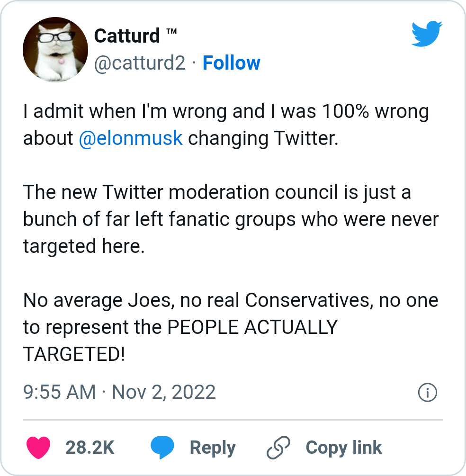Like the tweet with the heart icon
The height and width of the screenshot is (476, 466).
[37, 448]
